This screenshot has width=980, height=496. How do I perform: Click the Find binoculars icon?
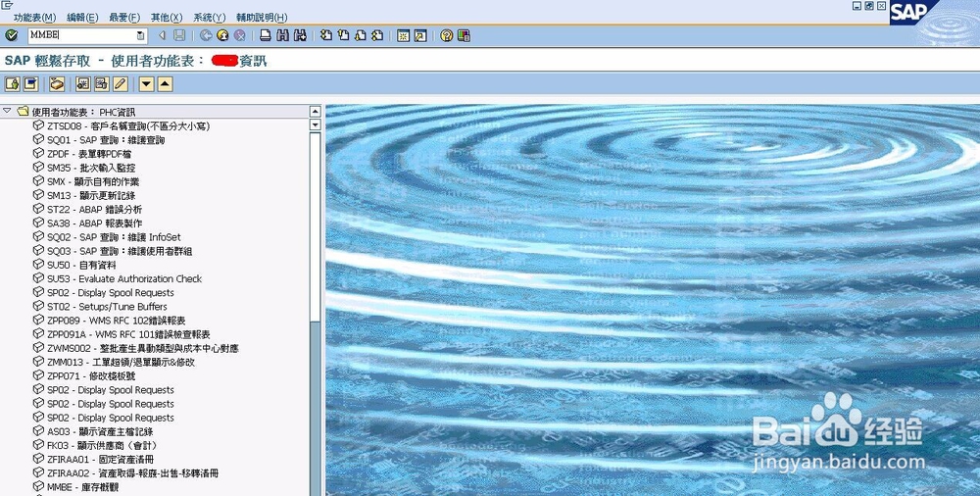point(282,35)
